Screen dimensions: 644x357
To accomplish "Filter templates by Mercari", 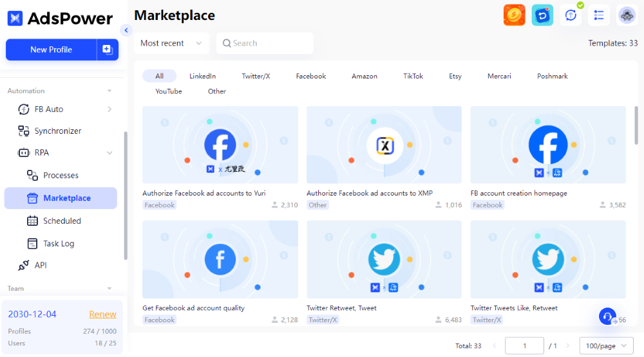I will [x=499, y=76].
